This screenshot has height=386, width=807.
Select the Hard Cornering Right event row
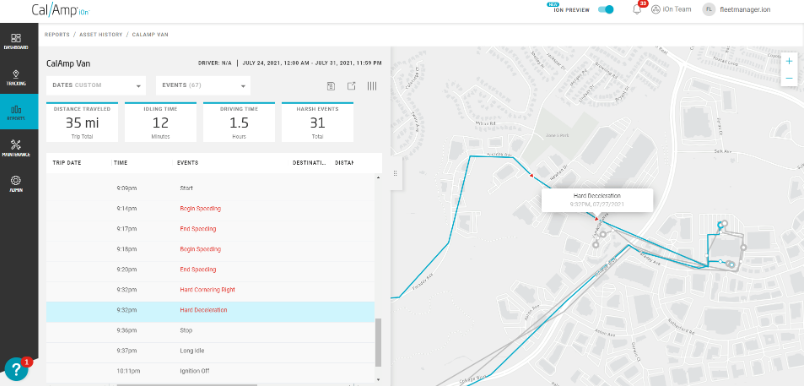click(210, 290)
